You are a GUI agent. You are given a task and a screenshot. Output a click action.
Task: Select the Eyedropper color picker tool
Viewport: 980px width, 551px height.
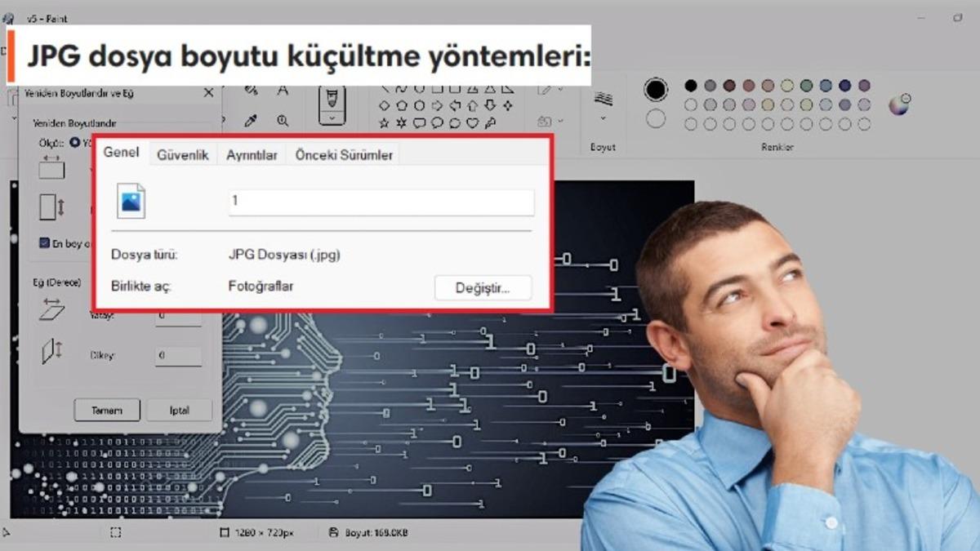click(x=252, y=121)
